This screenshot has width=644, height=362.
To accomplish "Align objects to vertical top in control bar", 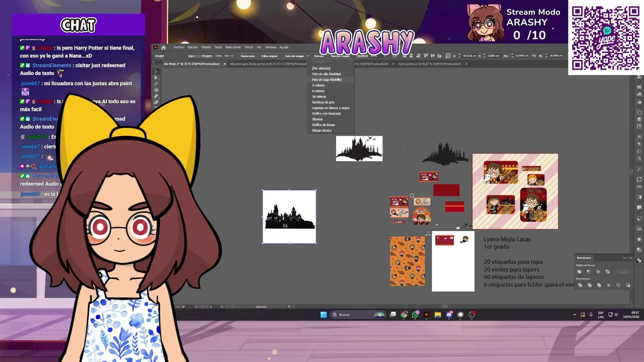I will click(x=426, y=56).
